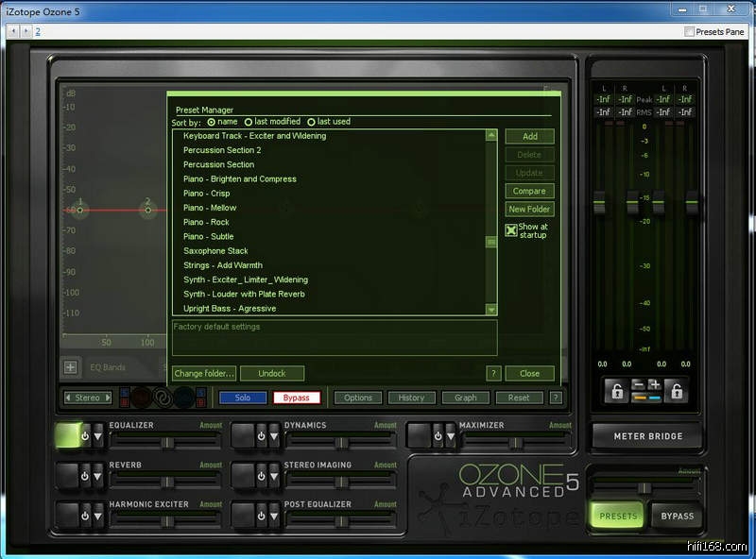Click the Change folder button
This screenshot has height=559, width=756.
[x=204, y=373]
